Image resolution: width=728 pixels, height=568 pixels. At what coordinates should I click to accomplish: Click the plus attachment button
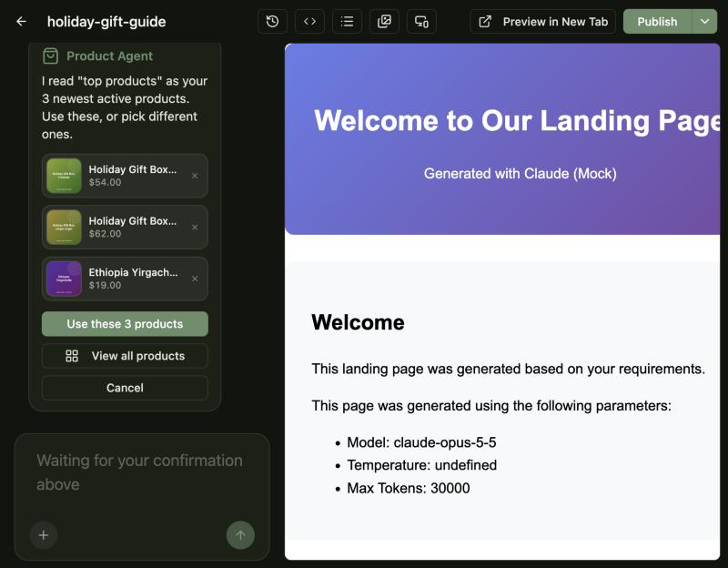pos(43,535)
